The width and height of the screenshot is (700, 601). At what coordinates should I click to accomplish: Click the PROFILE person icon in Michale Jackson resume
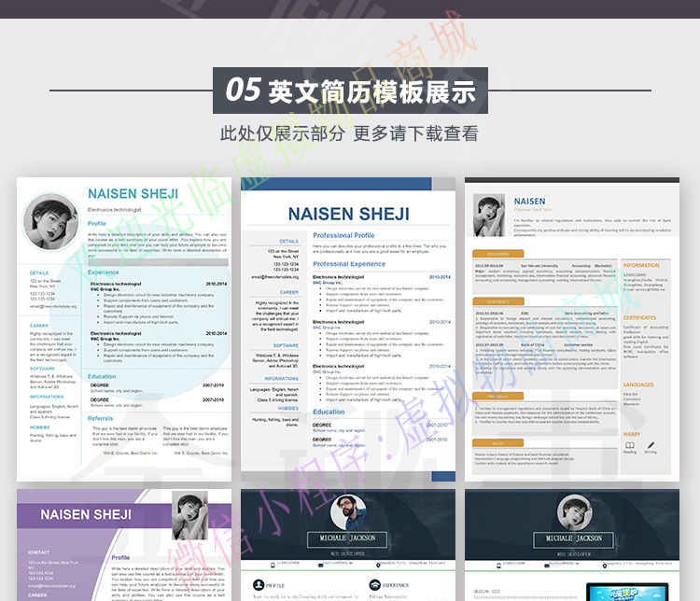(x=259, y=584)
